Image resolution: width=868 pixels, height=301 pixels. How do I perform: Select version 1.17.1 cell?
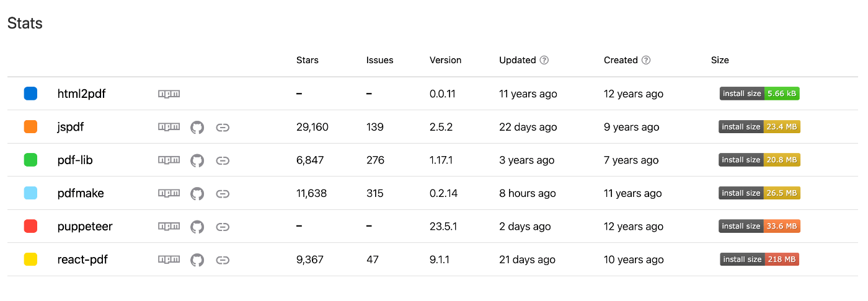click(441, 160)
